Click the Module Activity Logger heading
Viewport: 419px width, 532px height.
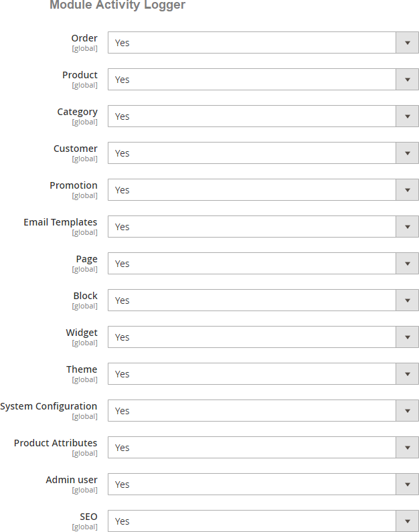tap(117, 5)
